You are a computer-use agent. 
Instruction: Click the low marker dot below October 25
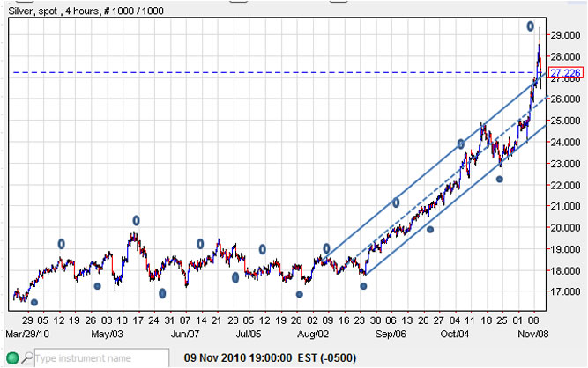[x=499, y=179]
